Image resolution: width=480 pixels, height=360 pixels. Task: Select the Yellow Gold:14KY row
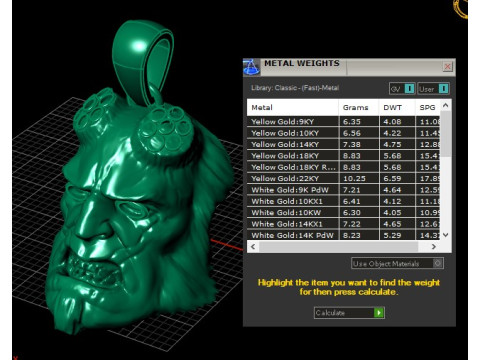[x=344, y=144]
